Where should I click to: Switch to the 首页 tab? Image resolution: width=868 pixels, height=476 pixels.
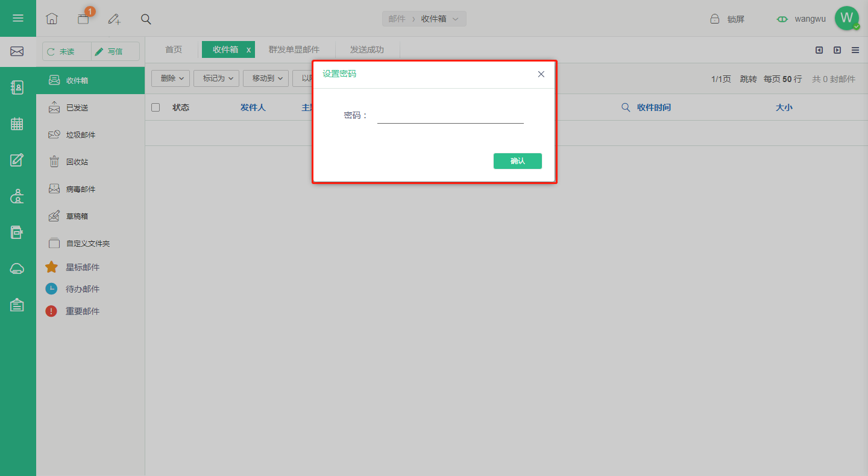click(174, 49)
